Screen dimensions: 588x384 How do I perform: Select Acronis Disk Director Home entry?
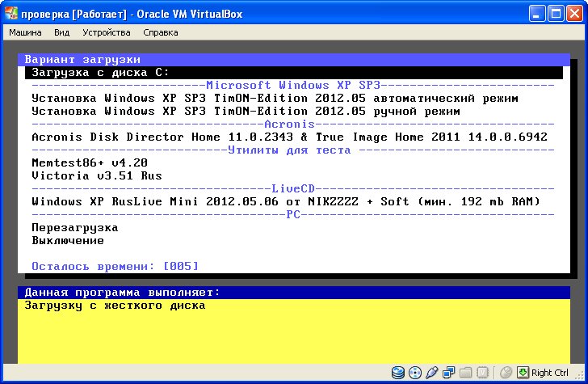coord(289,137)
